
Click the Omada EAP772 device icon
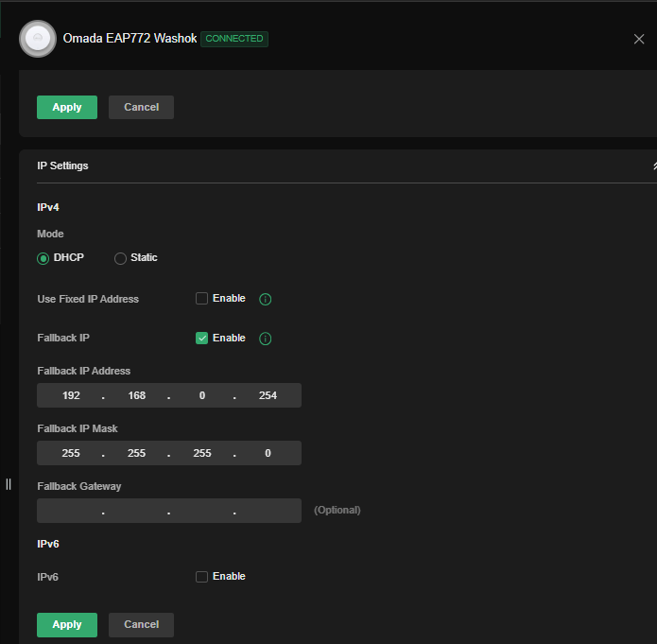pos(38,39)
